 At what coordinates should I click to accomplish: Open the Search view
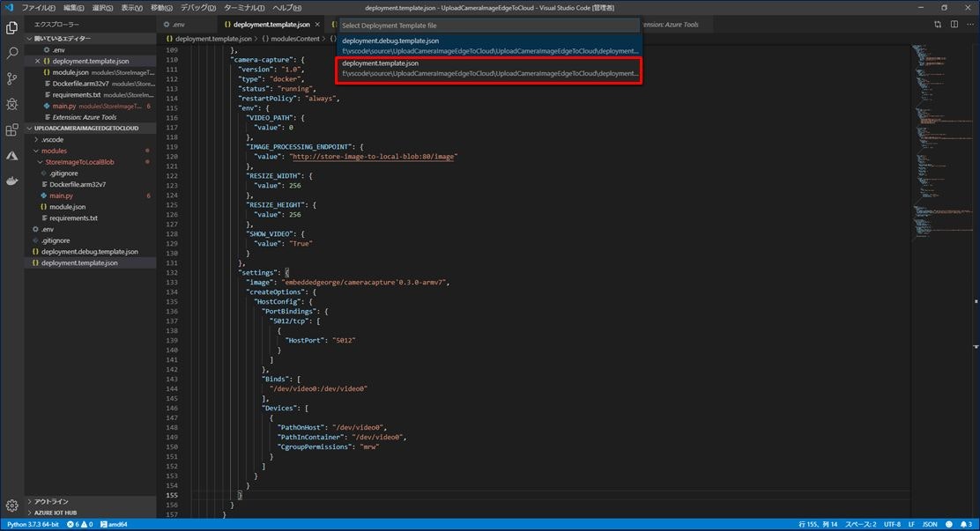pyautogui.click(x=11, y=52)
